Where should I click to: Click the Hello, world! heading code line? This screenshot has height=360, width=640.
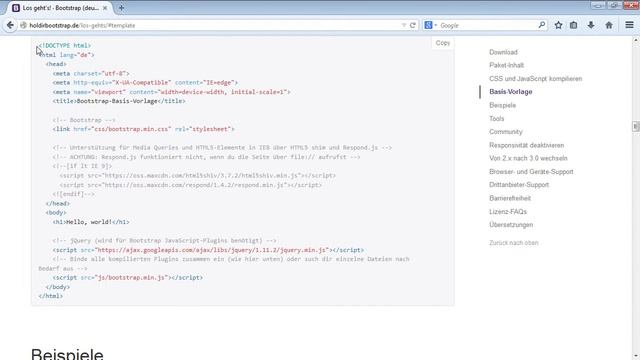point(91,222)
